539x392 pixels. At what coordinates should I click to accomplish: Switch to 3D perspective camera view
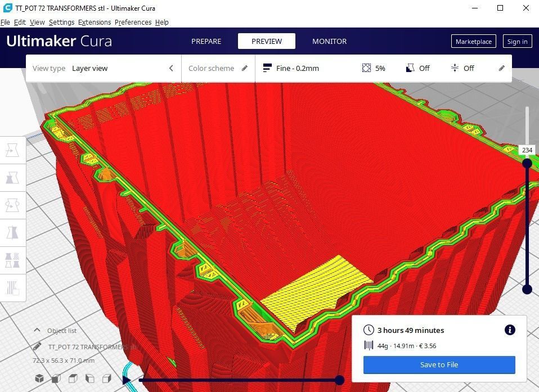point(39,379)
